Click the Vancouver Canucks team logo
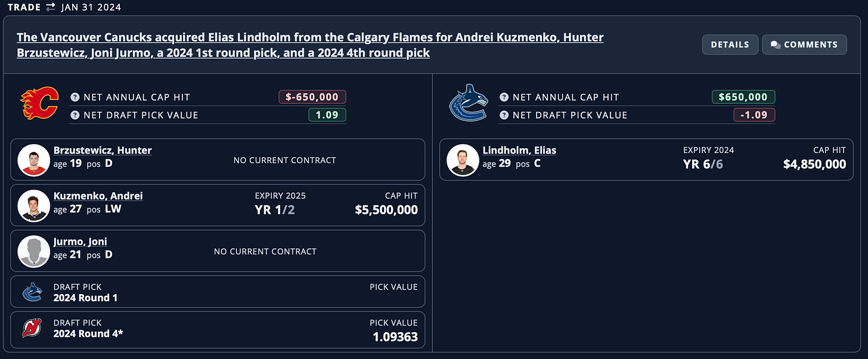This screenshot has width=868, height=359. [x=469, y=104]
